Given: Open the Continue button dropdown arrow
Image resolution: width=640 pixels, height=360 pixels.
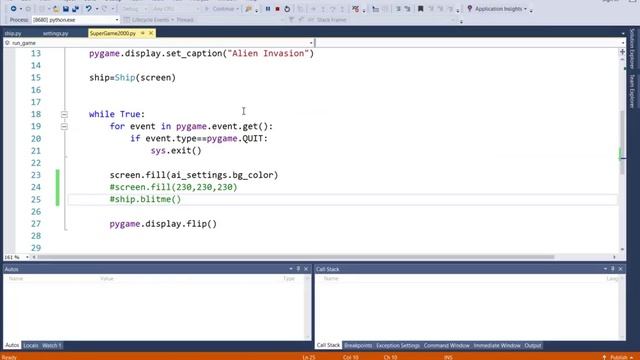Looking at the screenshot, I should 237,9.
